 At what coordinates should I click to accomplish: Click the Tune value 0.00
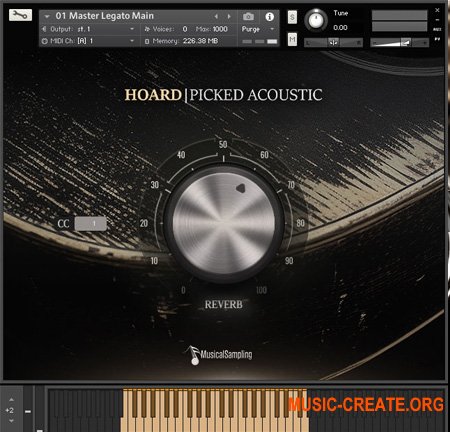pos(340,28)
